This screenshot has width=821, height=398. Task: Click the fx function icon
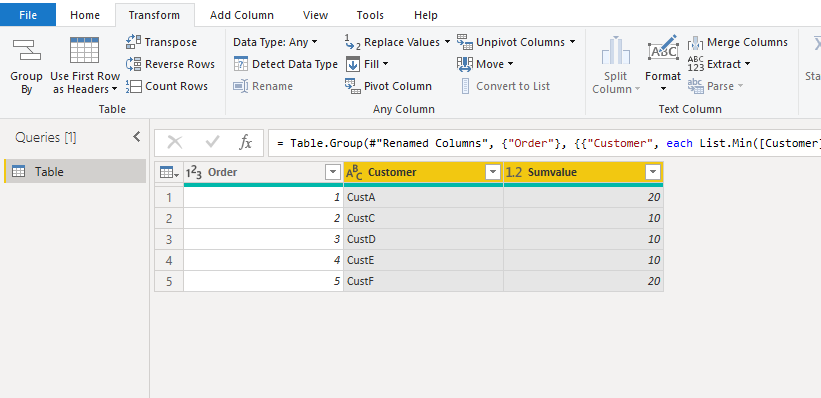(x=245, y=142)
